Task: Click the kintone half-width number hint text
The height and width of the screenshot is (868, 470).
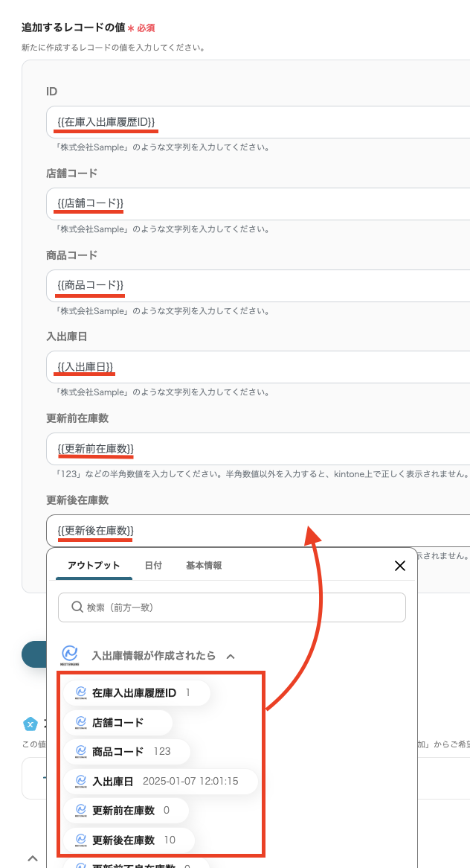Action: point(263,475)
